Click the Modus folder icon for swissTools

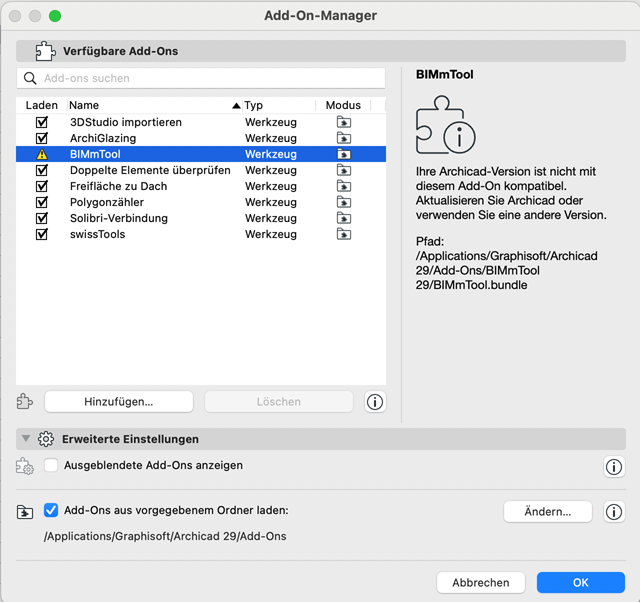(344, 234)
